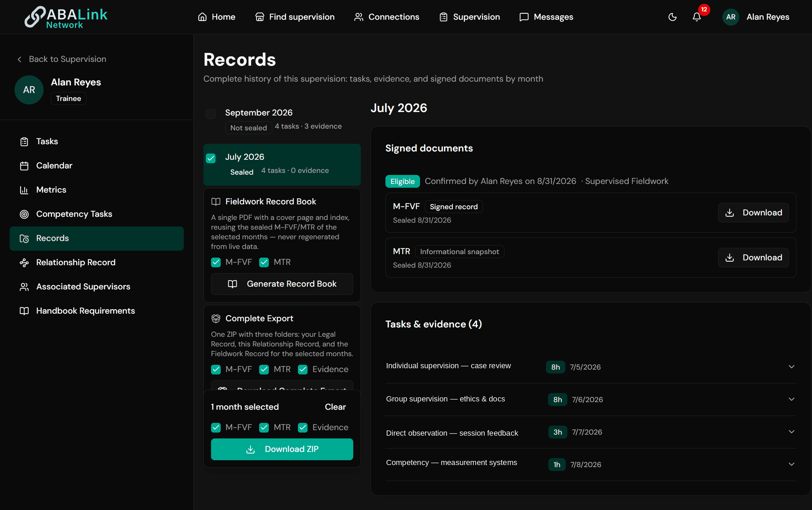Click the Supervision clipboard icon in navbar

(444, 17)
